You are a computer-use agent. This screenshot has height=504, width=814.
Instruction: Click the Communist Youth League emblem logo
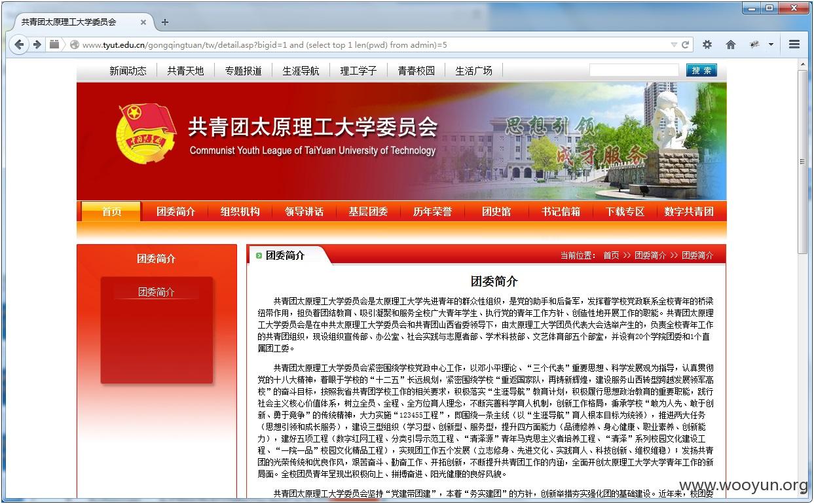coord(146,134)
